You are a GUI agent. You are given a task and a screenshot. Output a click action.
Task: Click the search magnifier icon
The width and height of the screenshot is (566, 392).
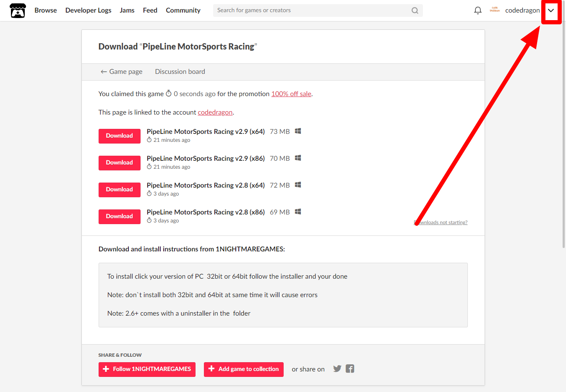[x=415, y=10]
